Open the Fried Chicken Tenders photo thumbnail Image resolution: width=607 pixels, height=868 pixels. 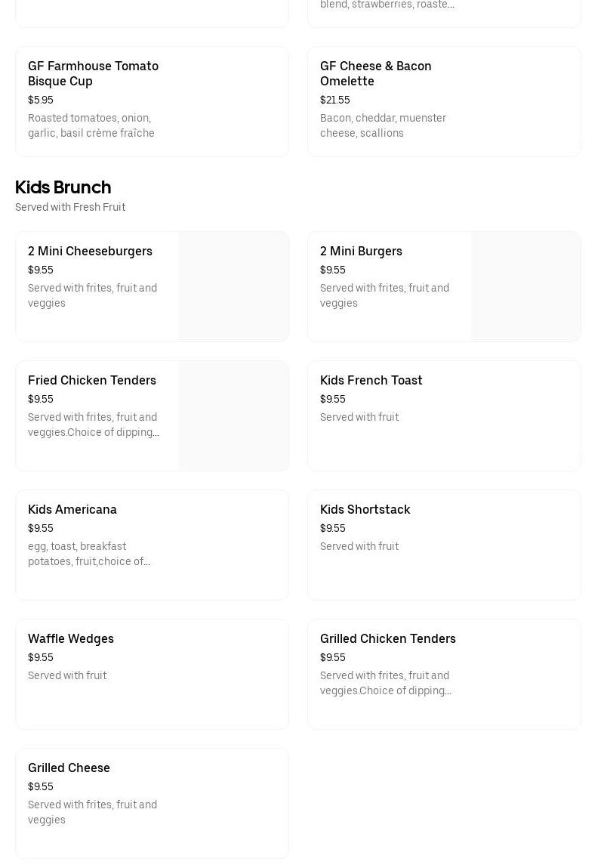tap(233, 415)
